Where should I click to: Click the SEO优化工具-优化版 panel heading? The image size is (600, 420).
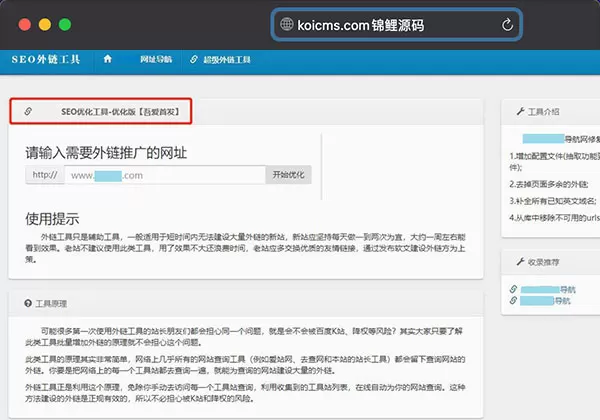pos(120,112)
